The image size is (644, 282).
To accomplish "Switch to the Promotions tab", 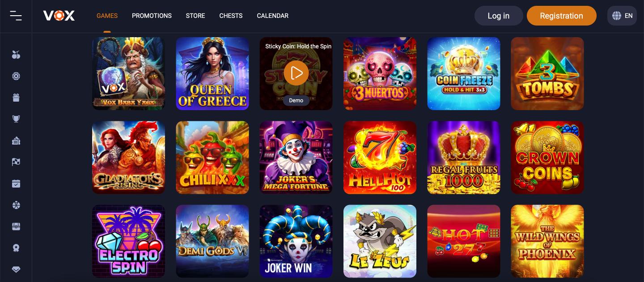I will [x=152, y=16].
